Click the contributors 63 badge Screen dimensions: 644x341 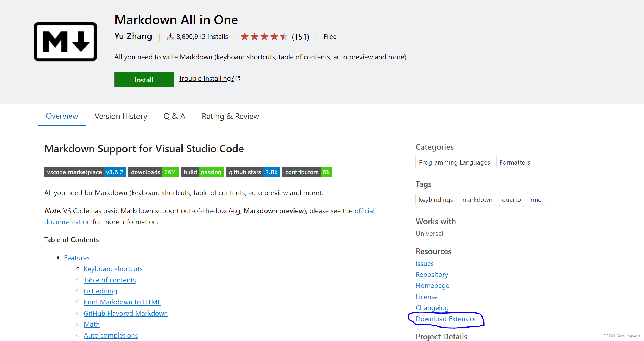pyautogui.click(x=307, y=172)
